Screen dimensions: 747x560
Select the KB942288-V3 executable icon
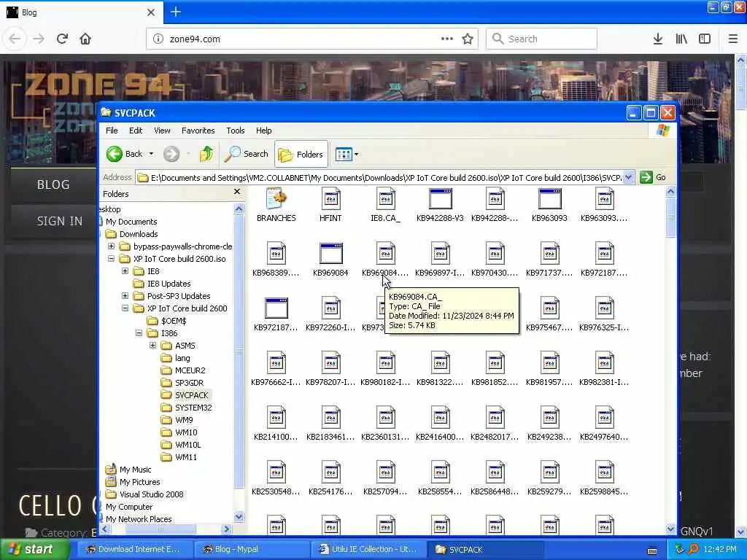click(440, 199)
